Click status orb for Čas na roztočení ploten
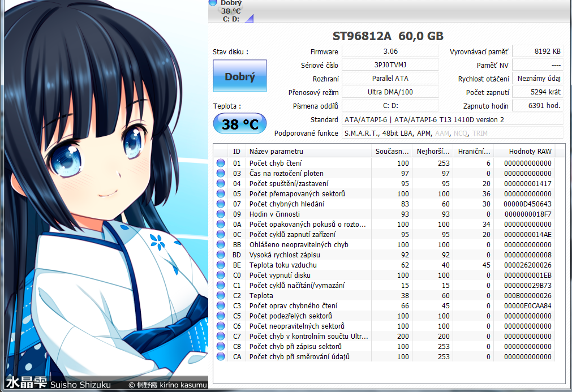Image resolution: width=572 pixels, height=392 pixels. 221,173
